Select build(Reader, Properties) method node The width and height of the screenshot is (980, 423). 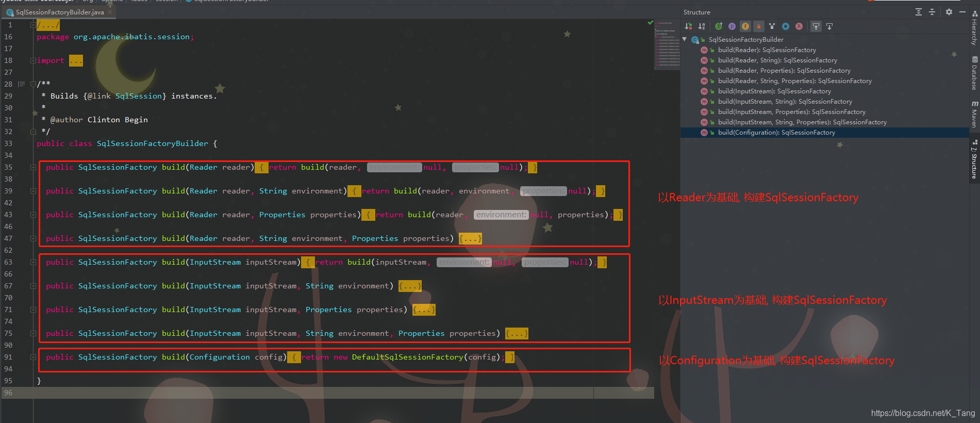coord(784,71)
